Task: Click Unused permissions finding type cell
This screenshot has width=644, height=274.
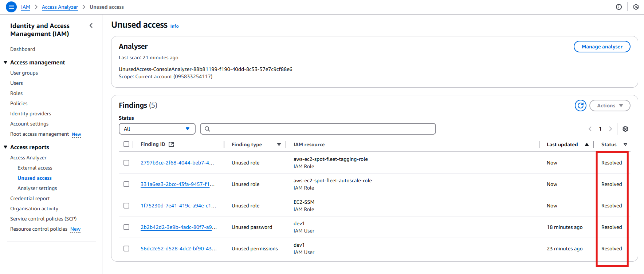Action: tap(255, 249)
